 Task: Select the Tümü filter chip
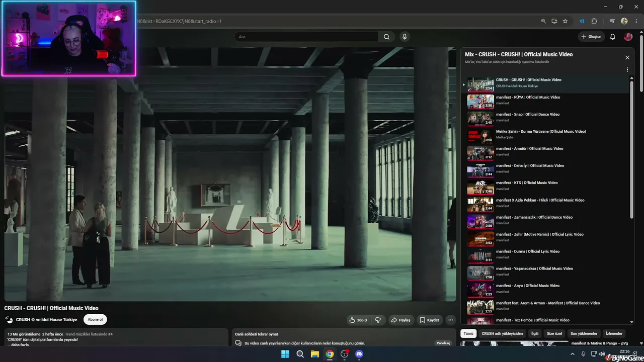pyautogui.click(x=468, y=333)
